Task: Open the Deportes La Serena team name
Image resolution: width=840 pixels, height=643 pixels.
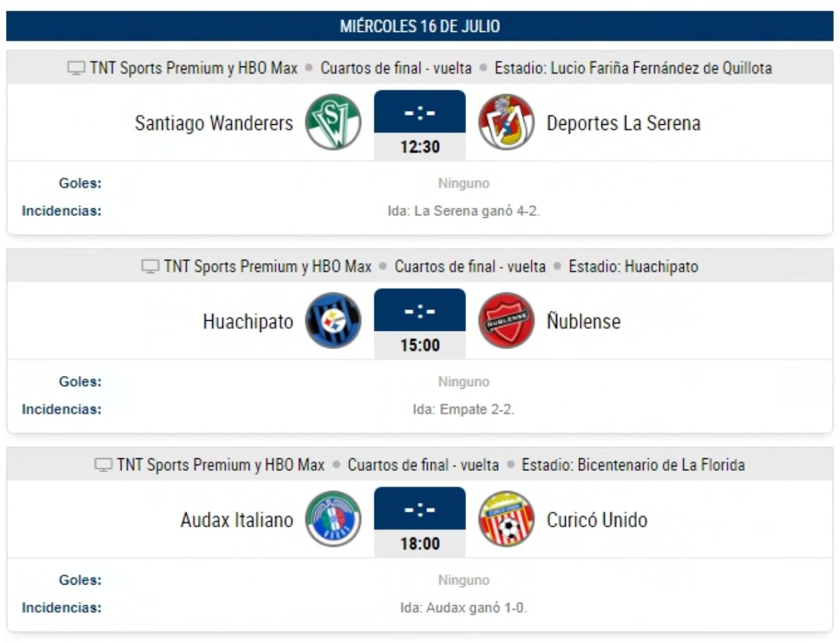Action: pyautogui.click(x=624, y=123)
